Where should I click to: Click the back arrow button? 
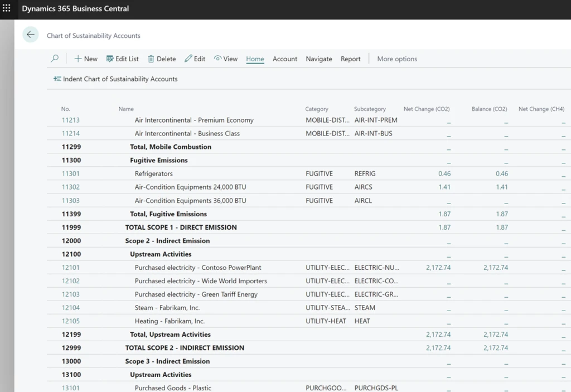point(31,35)
